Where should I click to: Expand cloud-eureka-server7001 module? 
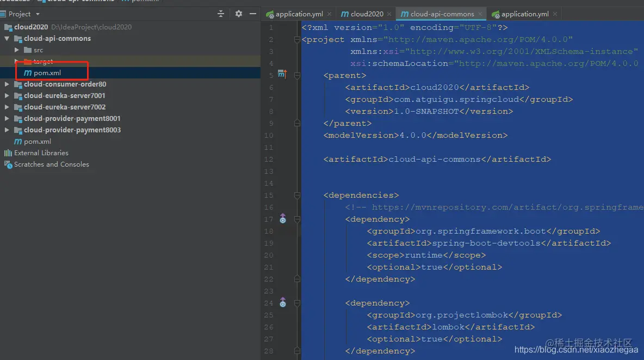7,95
